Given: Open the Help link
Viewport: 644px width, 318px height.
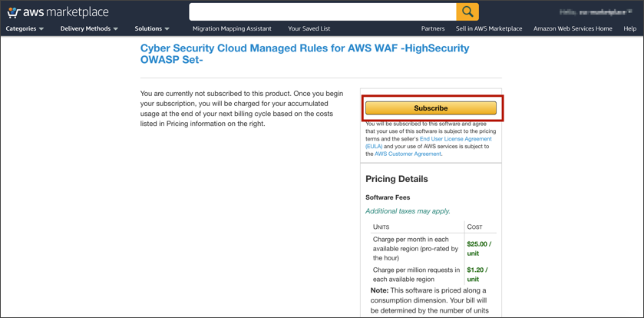Looking at the screenshot, I should 629,28.
